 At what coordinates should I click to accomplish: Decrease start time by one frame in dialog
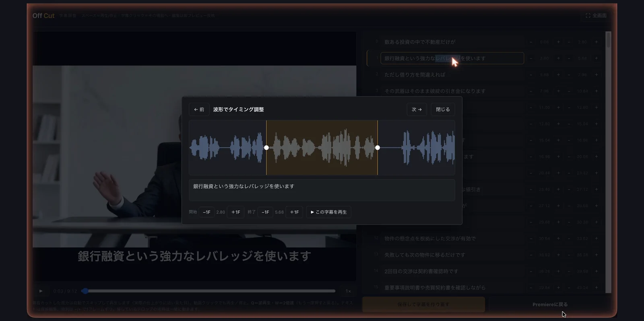point(206,212)
